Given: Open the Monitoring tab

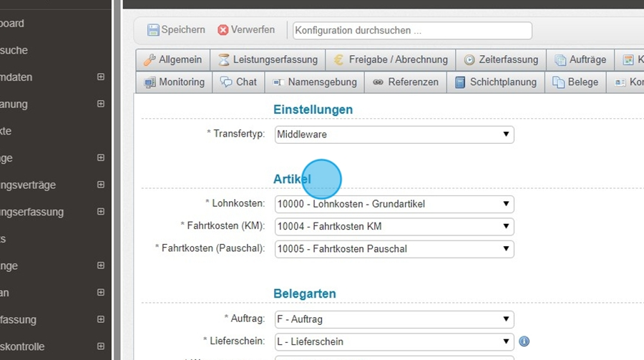Looking at the screenshot, I should click(174, 82).
